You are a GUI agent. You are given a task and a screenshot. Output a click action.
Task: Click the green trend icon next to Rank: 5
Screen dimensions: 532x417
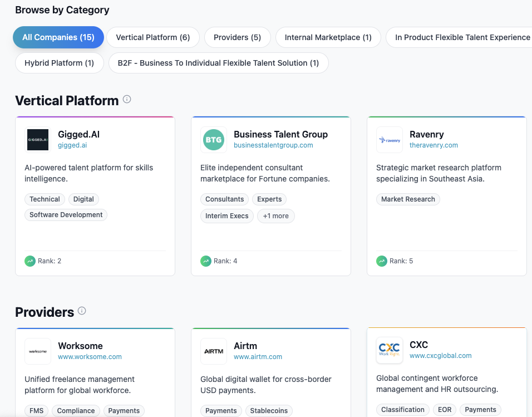coord(381,261)
